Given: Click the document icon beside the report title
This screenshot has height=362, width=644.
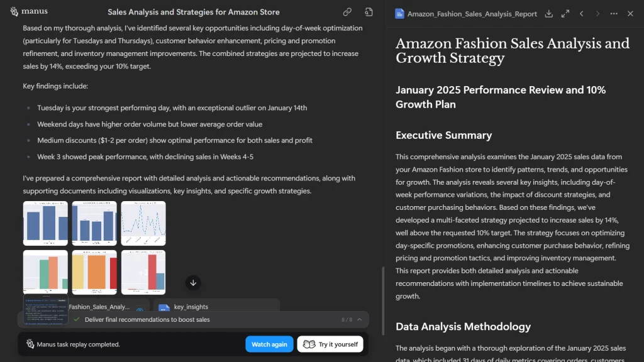Looking at the screenshot, I should (399, 13).
